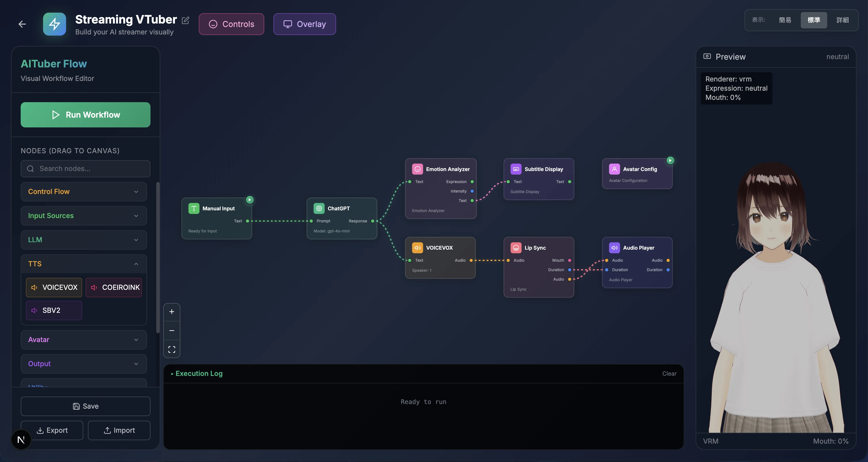Open the Controls tab
The width and height of the screenshot is (868, 462).
coord(232,24)
